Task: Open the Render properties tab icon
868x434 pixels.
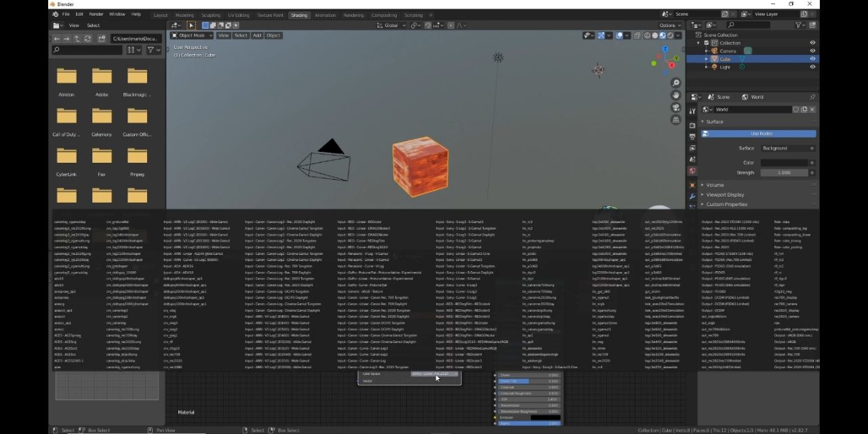Action: click(x=692, y=125)
